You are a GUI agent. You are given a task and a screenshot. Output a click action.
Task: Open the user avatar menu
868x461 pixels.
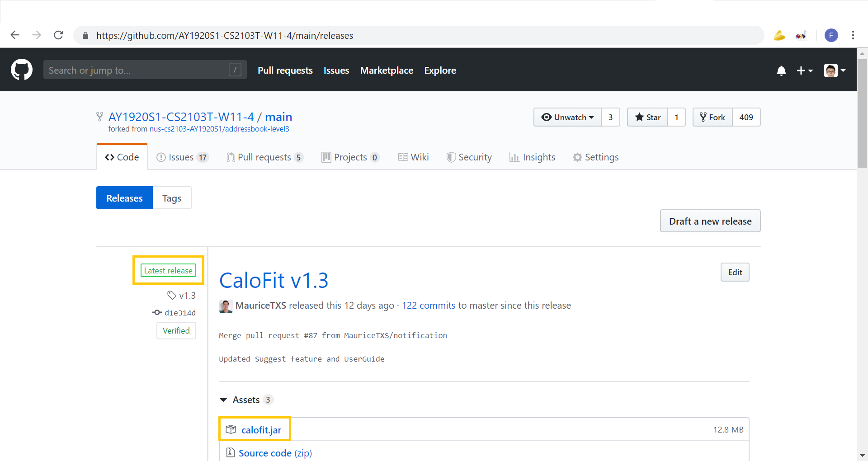click(835, 71)
